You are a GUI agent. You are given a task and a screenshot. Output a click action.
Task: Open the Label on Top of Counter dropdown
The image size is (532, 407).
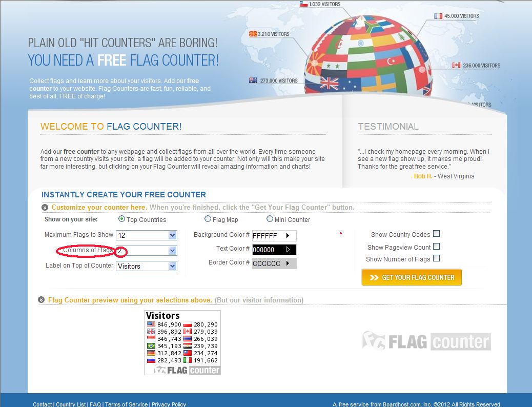147,266
